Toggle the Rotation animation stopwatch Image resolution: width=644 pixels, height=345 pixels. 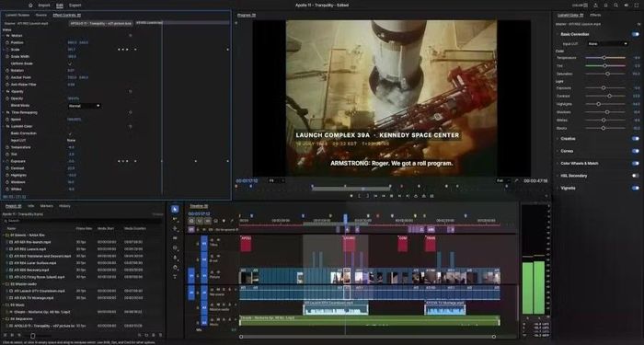point(7,70)
